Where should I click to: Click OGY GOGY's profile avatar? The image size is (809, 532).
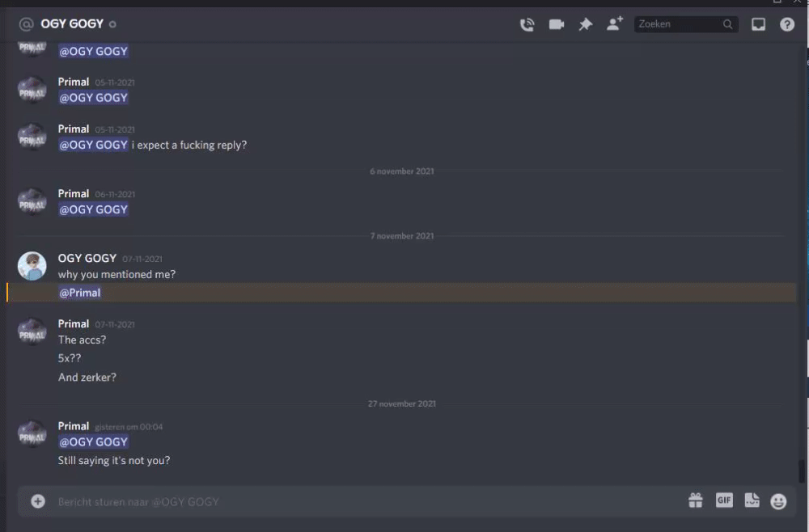(x=32, y=266)
